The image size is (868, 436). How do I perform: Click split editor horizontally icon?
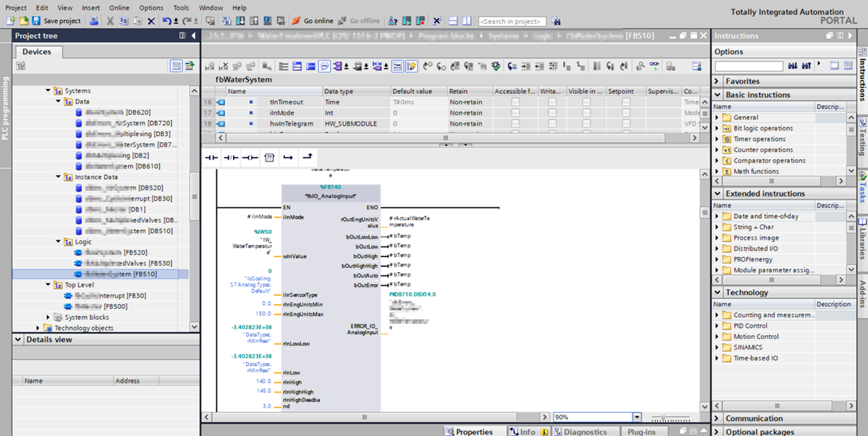[453, 21]
